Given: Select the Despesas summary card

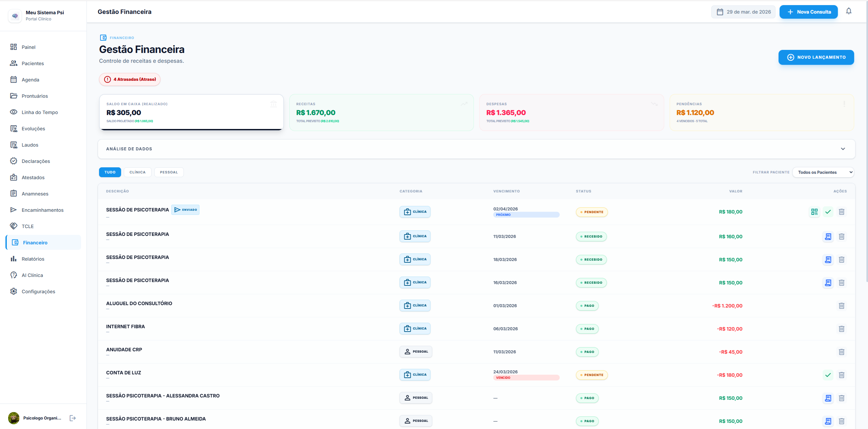Looking at the screenshot, I should pyautogui.click(x=571, y=112).
